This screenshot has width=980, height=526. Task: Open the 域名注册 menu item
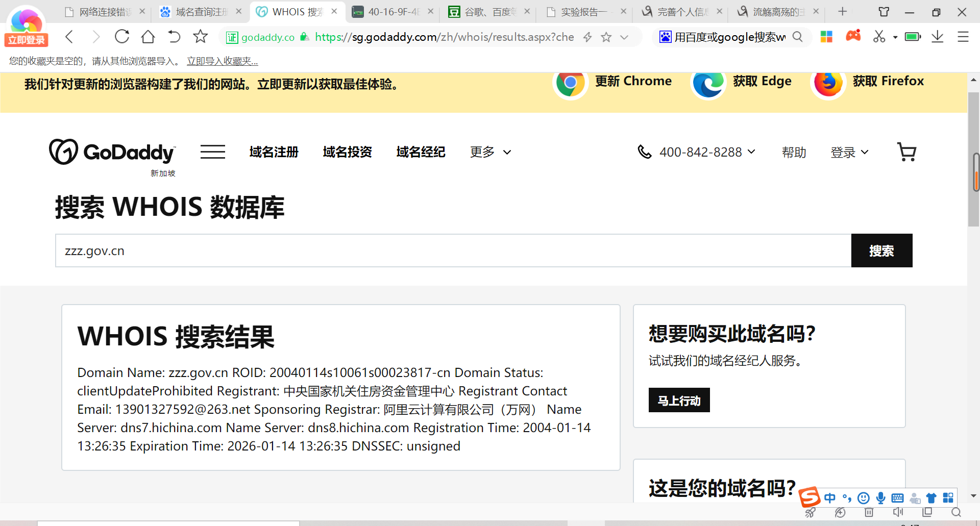coord(274,152)
